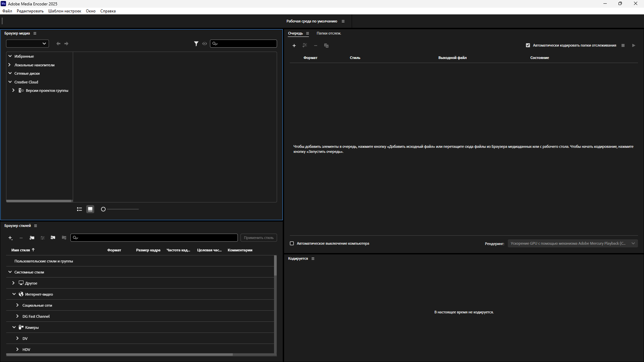Add source file with the Queue plus icon
Viewport: 644px width, 362px height.
click(294, 46)
